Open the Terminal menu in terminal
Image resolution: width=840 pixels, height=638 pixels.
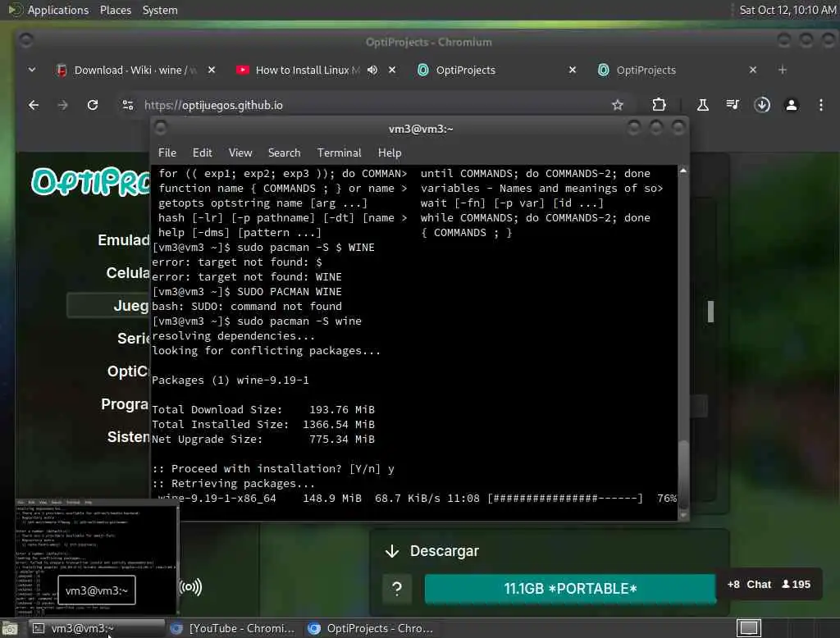coord(339,153)
